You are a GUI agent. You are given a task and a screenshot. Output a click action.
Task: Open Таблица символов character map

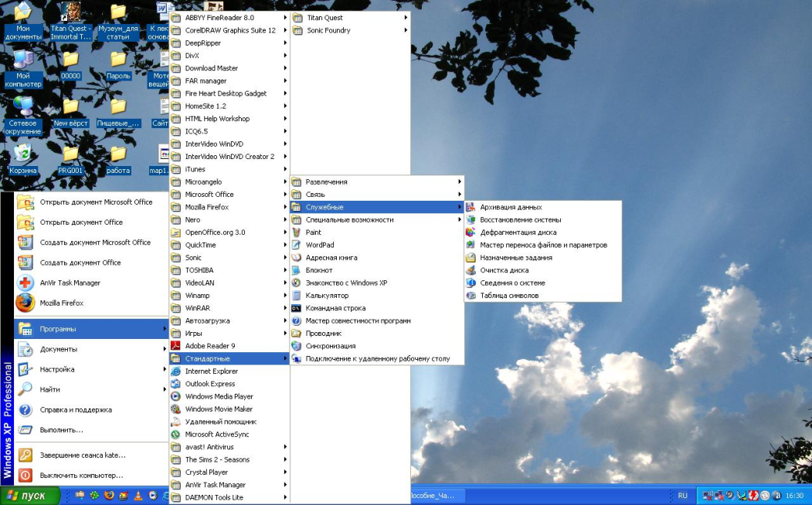click(542, 296)
